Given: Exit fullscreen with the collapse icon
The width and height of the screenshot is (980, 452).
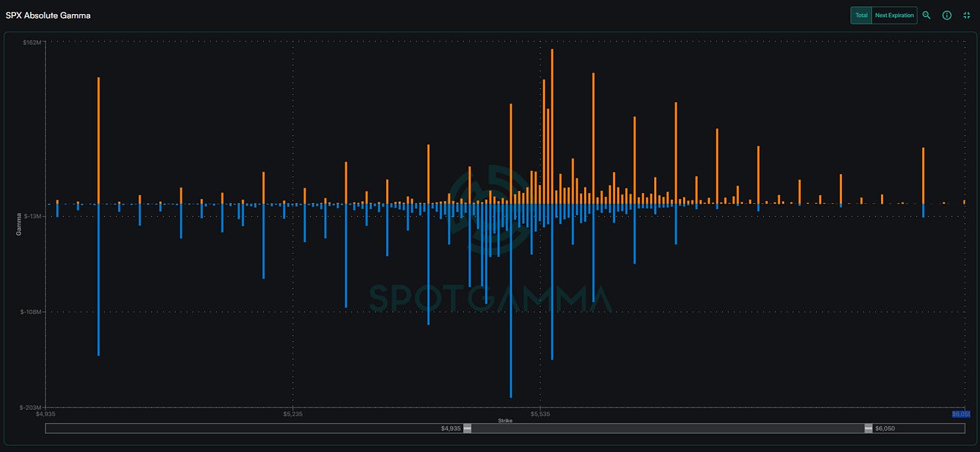Looking at the screenshot, I should [x=967, y=15].
